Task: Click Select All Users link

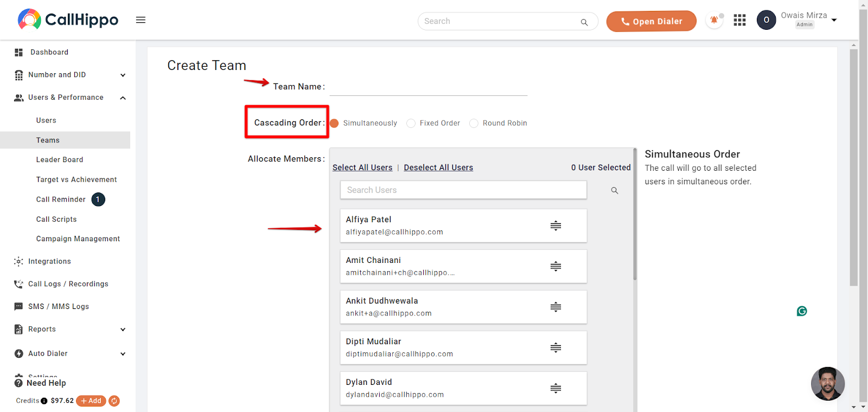Action: pos(362,168)
